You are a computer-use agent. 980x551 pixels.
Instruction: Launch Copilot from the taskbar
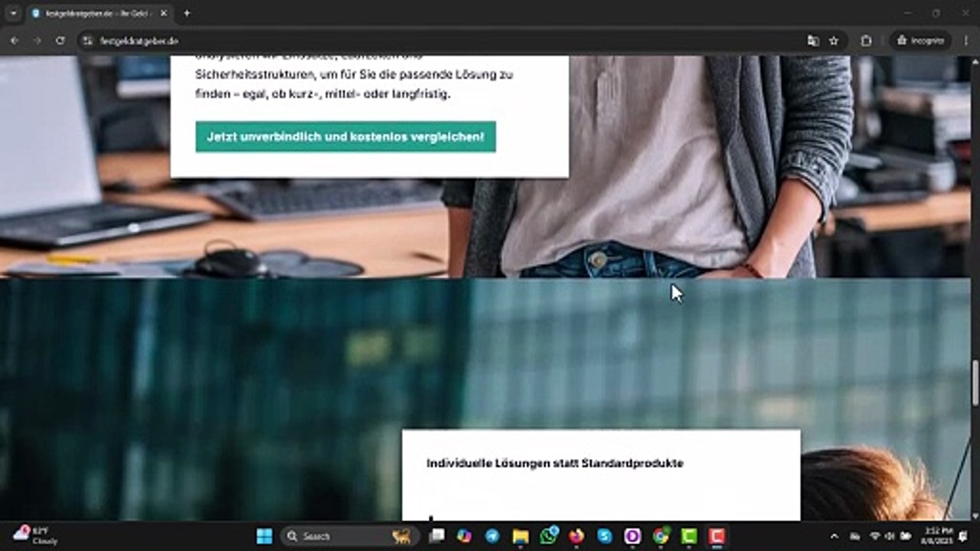coord(465,536)
